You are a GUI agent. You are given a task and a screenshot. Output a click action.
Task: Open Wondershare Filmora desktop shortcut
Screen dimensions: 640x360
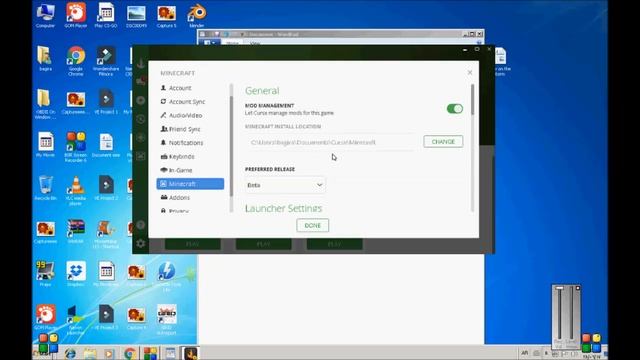click(x=106, y=61)
